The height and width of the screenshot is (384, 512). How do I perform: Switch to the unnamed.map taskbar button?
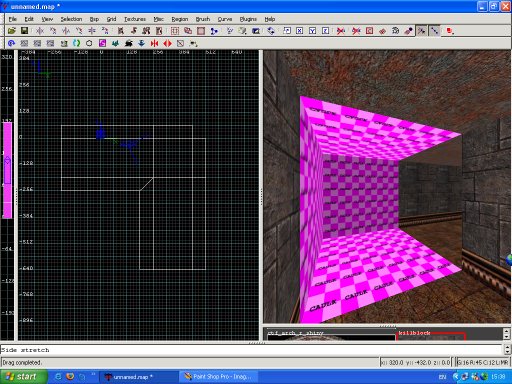pos(139,377)
